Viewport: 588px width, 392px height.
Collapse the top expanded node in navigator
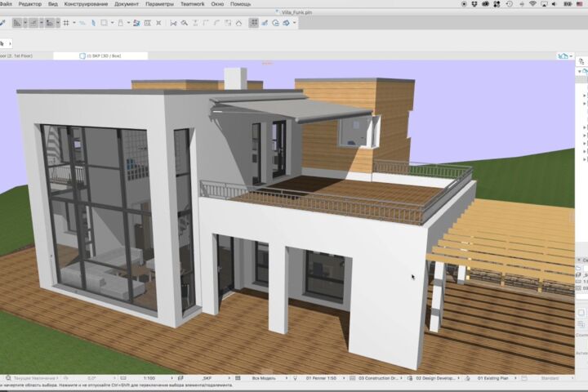pos(580,71)
